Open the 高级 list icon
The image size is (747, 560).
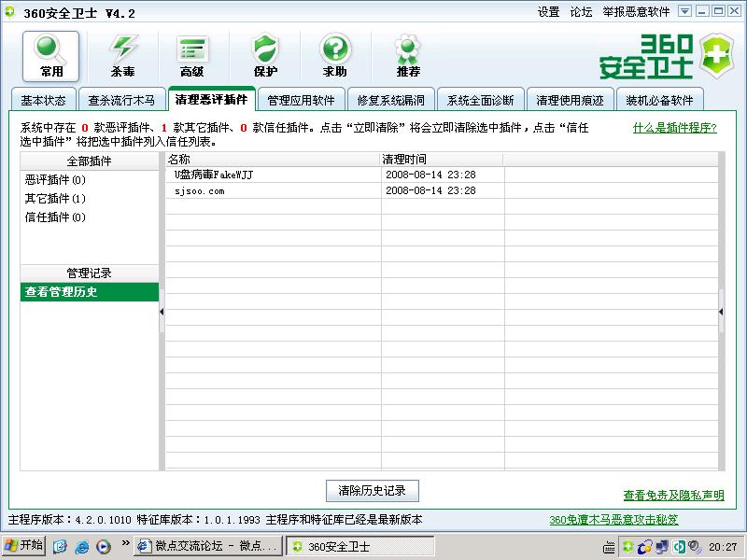tap(192, 56)
